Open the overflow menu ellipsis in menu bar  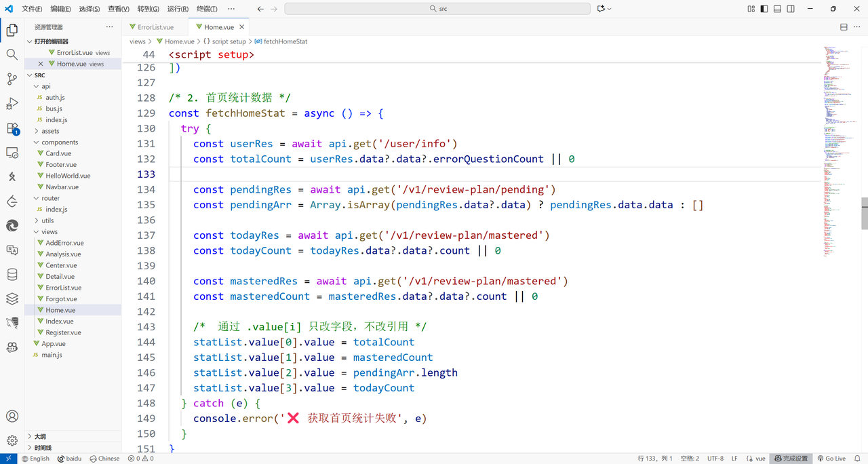coord(231,9)
